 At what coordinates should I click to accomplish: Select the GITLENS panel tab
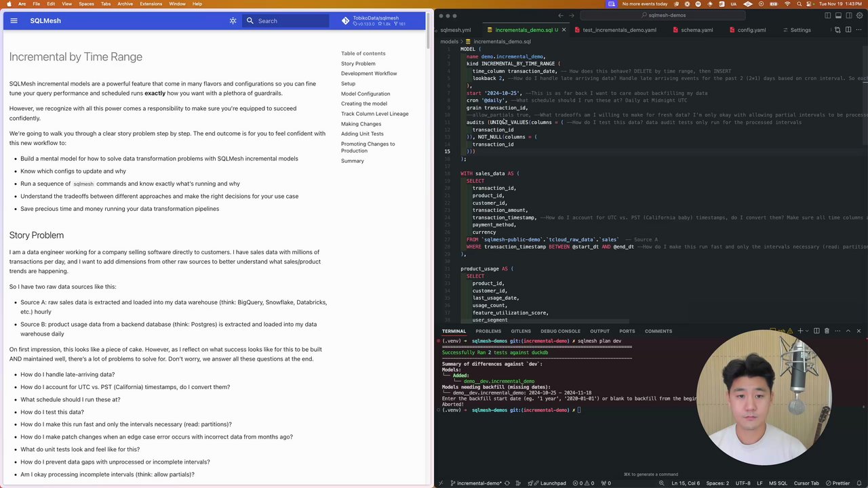(x=521, y=331)
